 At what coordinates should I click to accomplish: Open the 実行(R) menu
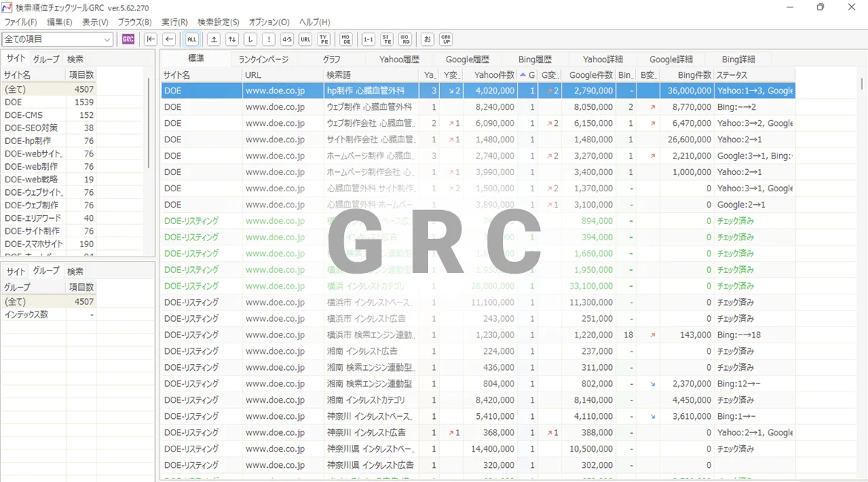(174, 22)
